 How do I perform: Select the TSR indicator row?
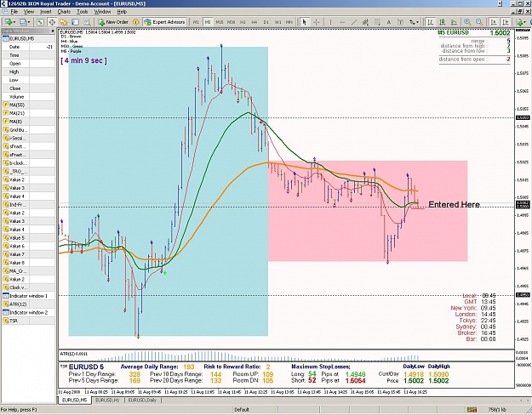tap(28, 321)
